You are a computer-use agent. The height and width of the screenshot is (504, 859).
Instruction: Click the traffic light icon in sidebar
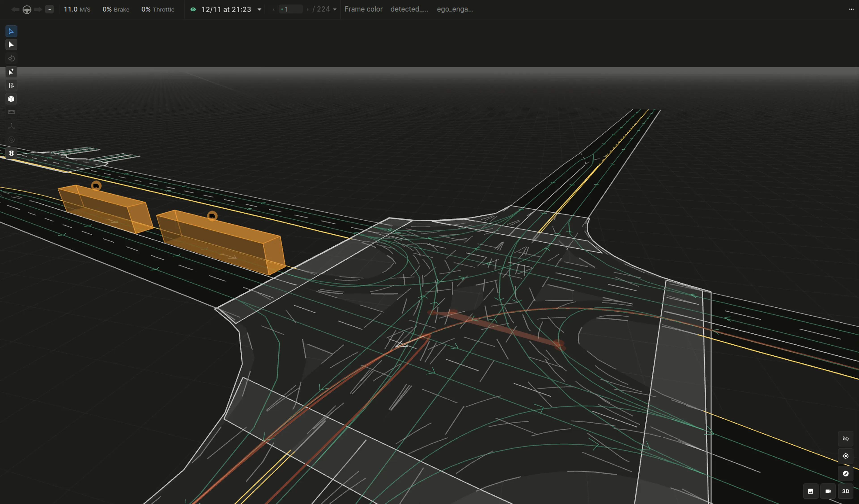coord(11,153)
